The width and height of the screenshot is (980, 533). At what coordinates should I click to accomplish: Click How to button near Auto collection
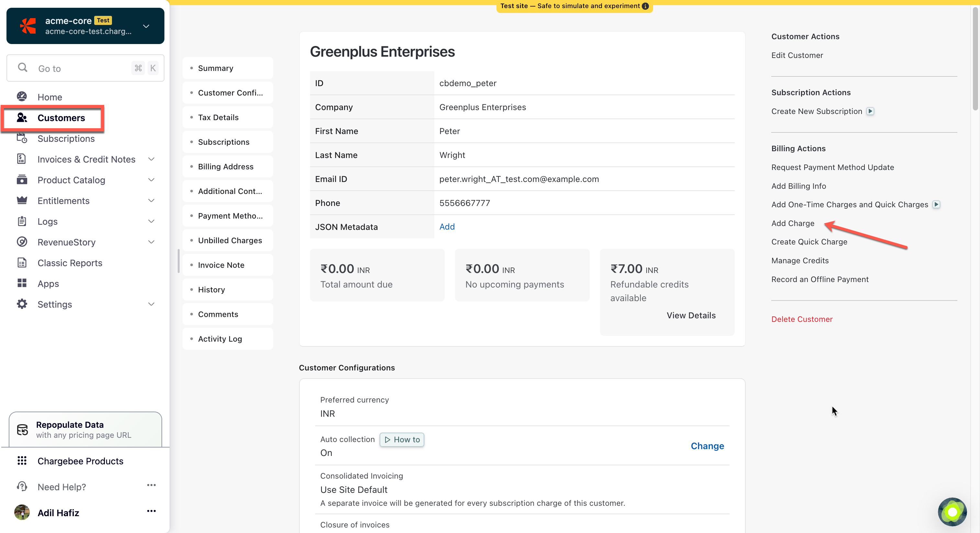pyautogui.click(x=402, y=440)
